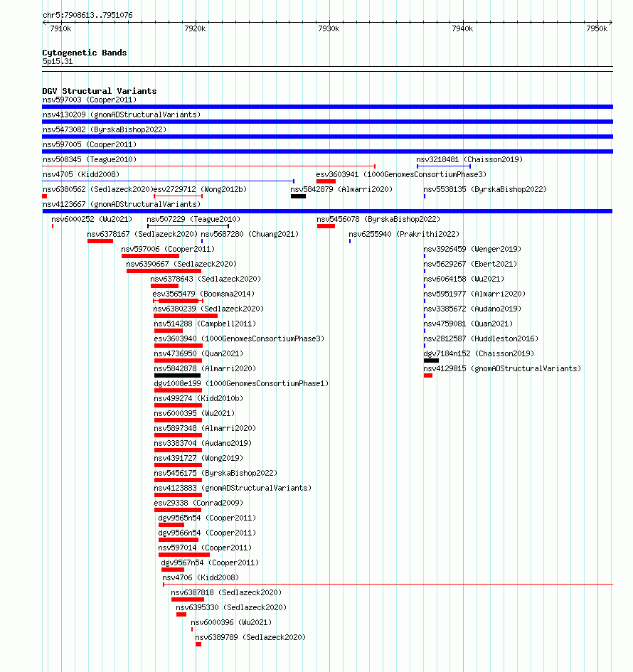Click red bar under nsv4129815 gnomADStructuralVariants
633x672 pixels.
(428, 376)
